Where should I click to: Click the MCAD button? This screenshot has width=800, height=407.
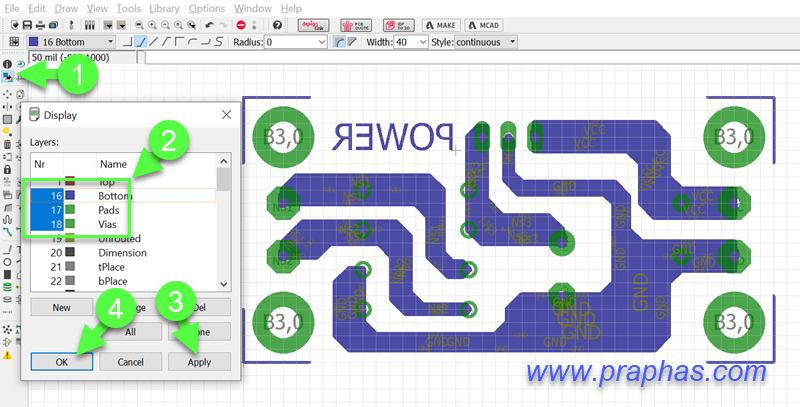point(484,25)
